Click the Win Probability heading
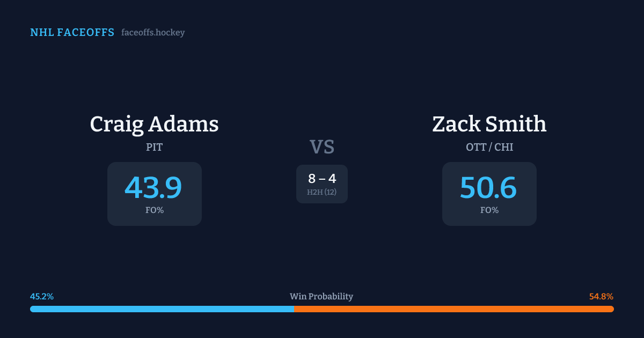This screenshot has width=644, height=338. point(321,297)
